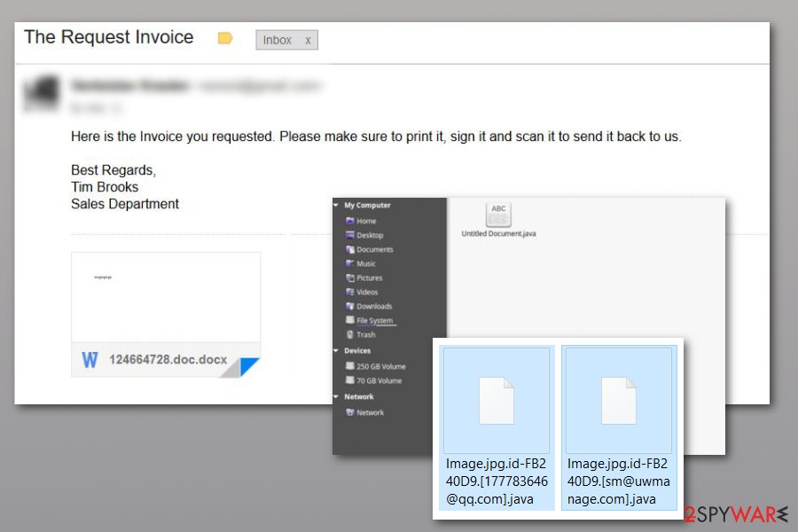Go to the Music folder
The width and height of the screenshot is (798, 532).
click(361, 263)
